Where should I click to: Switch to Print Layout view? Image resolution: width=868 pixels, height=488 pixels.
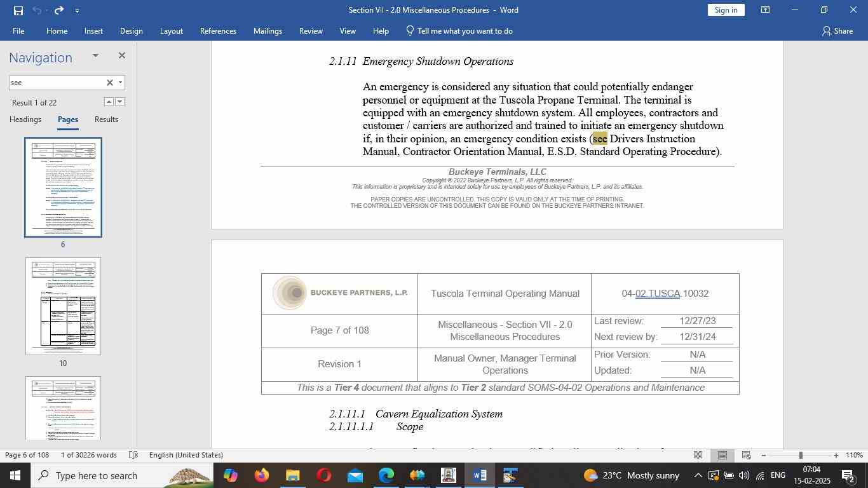(x=722, y=455)
